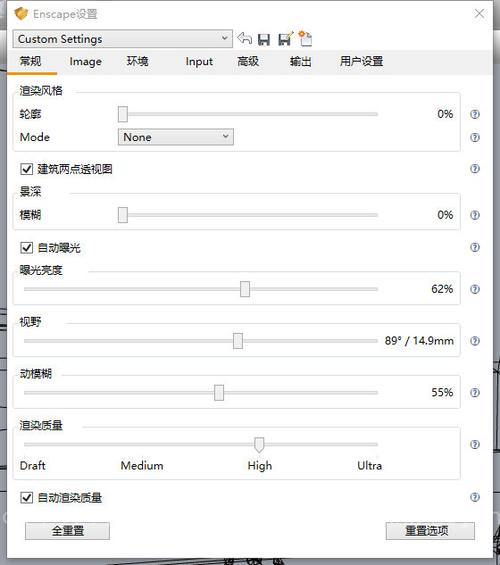Screen dimensions: 500x565
Task: Click the 曝光亮度 slider handle
Action: pos(245,289)
